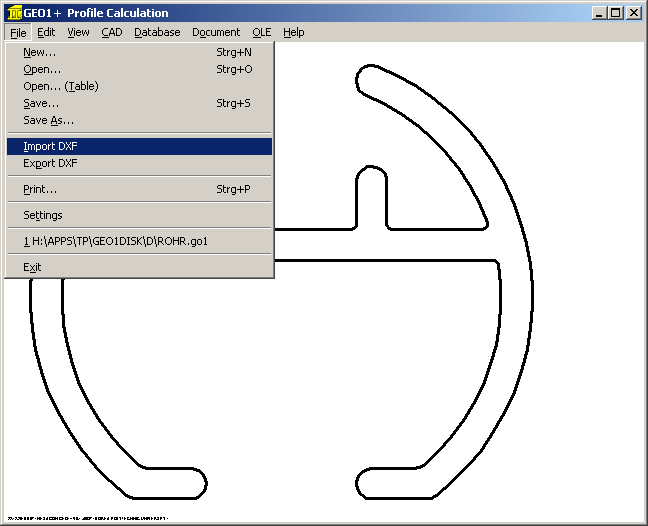The image size is (648, 526).
Task: Select New... from the File menu
Action: click(40, 52)
